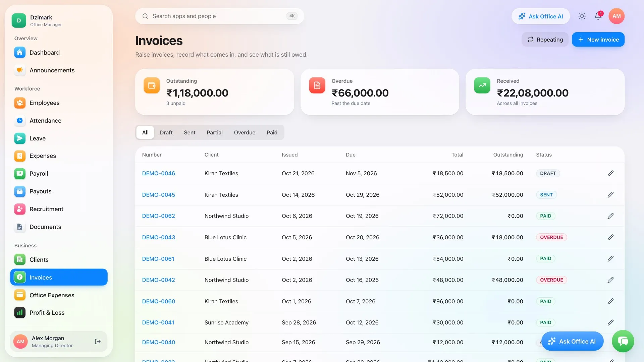
Task: Open Payouts icon in sidebar
Action: 20,191
